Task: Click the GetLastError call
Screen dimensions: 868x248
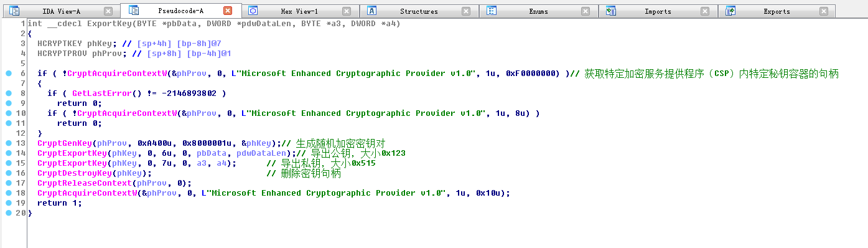Action: click(x=102, y=93)
